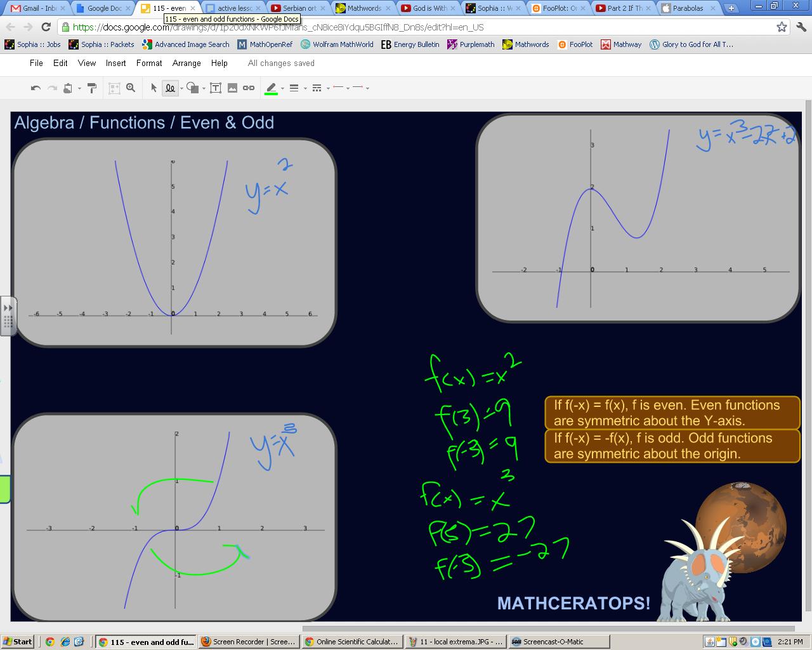This screenshot has width=812, height=650.
Task: Click the green line color pencil
Action: (x=271, y=88)
